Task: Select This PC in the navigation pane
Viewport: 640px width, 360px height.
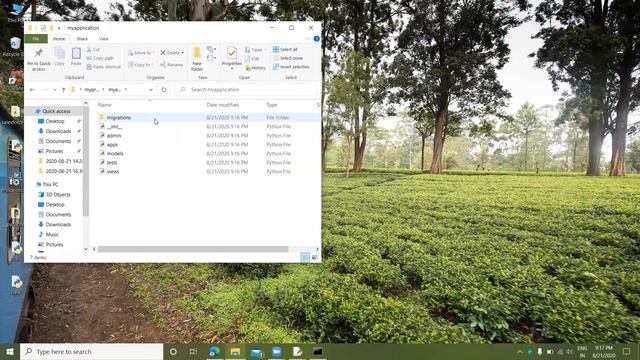Action: click(x=50, y=184)
